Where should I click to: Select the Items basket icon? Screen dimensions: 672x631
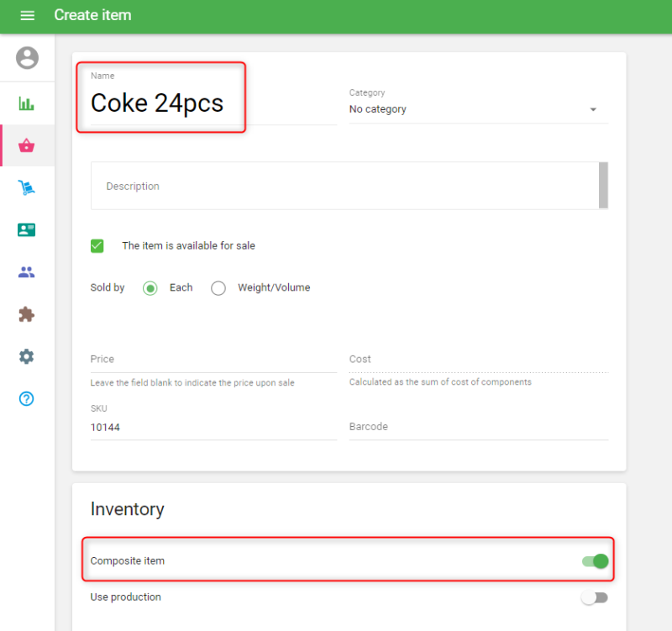point(27,146)
